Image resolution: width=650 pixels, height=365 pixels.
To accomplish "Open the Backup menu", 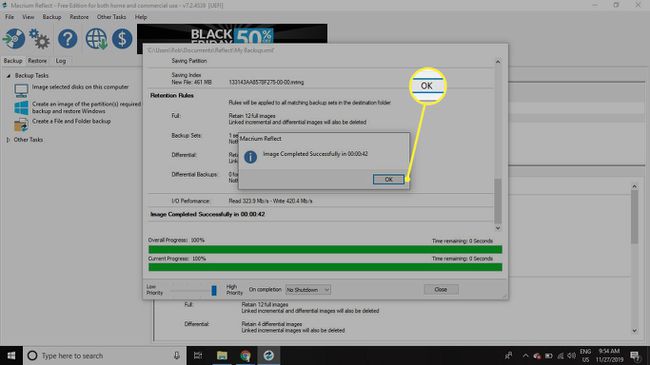I will (x=52, y=17).
